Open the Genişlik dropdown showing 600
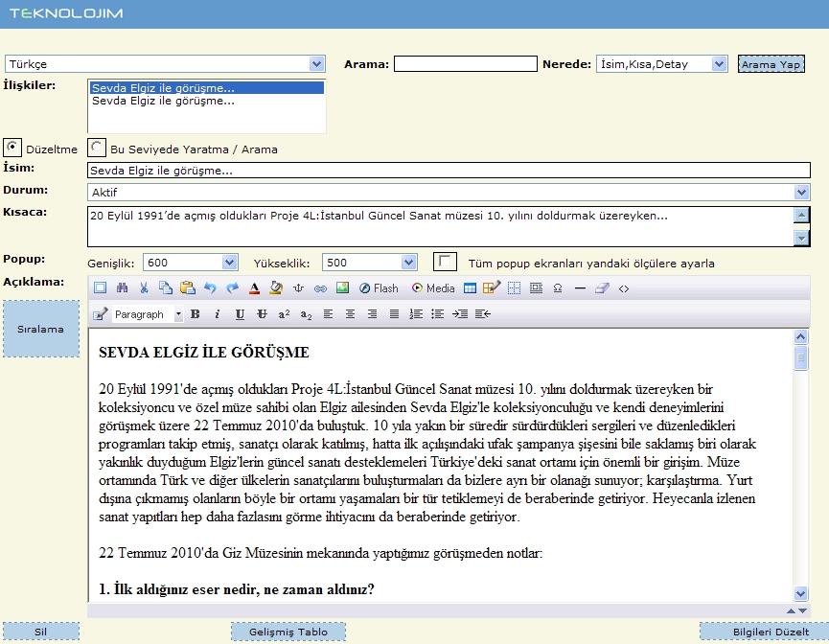Viewport: 829px width, 644px height. (229, 263)
